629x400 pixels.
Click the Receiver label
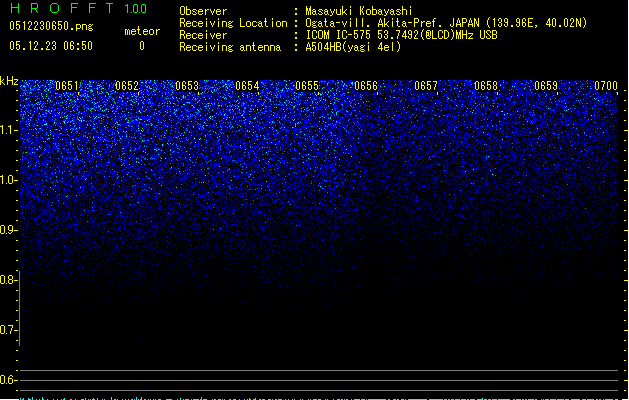pos(203,35)
